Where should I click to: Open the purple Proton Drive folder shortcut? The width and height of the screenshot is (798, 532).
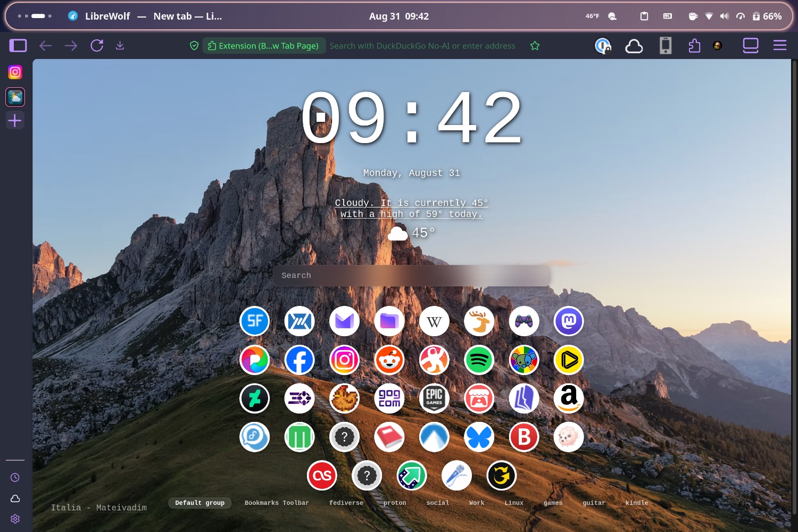pos(389,321)
